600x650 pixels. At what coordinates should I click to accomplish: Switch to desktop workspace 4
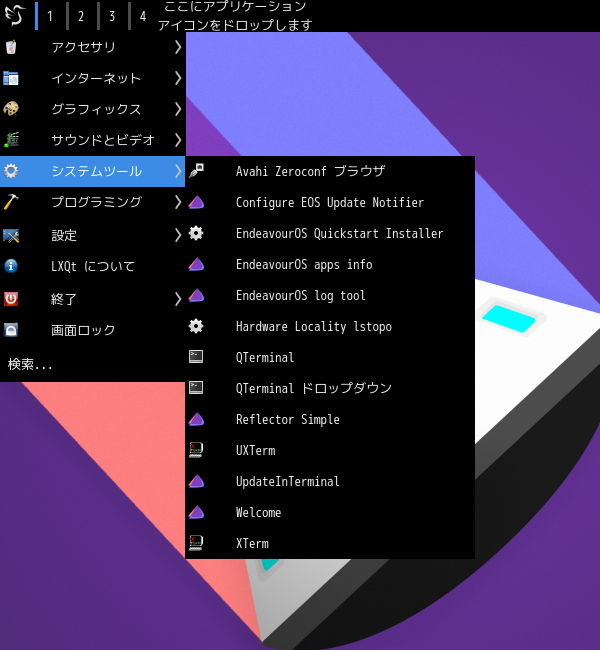[x=143, y=16]
